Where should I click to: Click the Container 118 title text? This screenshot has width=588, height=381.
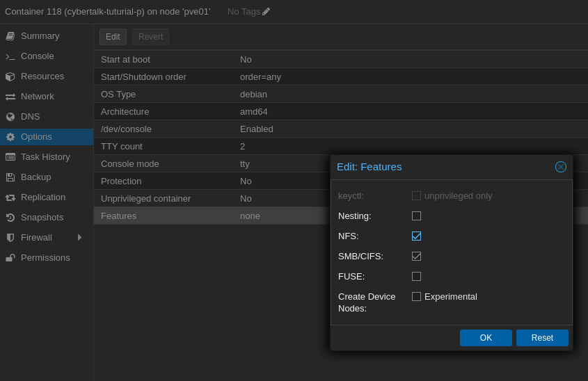[108, 12]
